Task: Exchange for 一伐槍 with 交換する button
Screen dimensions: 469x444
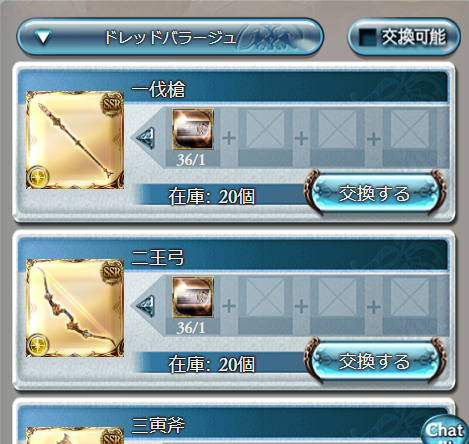Action: pos(375,193)
